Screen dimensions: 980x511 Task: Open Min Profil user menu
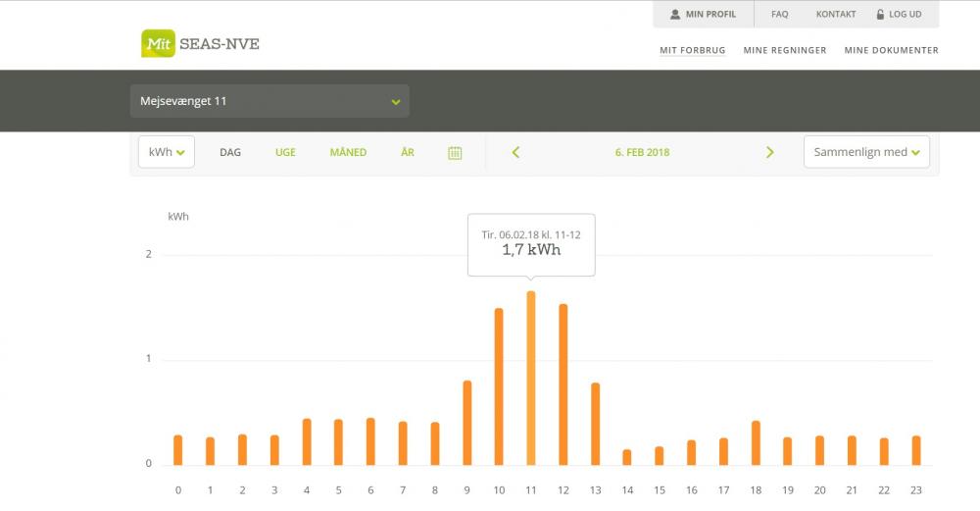(x=703, y=15)
